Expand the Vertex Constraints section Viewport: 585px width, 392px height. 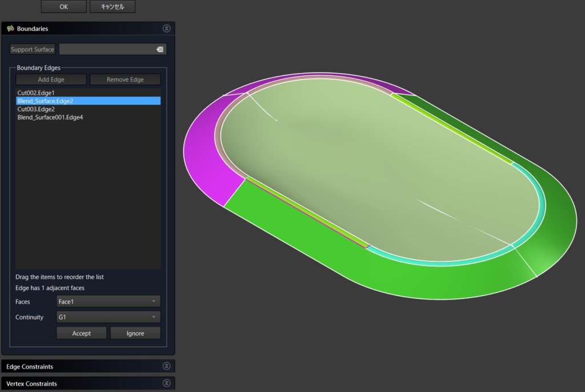(x=166, y=383)
